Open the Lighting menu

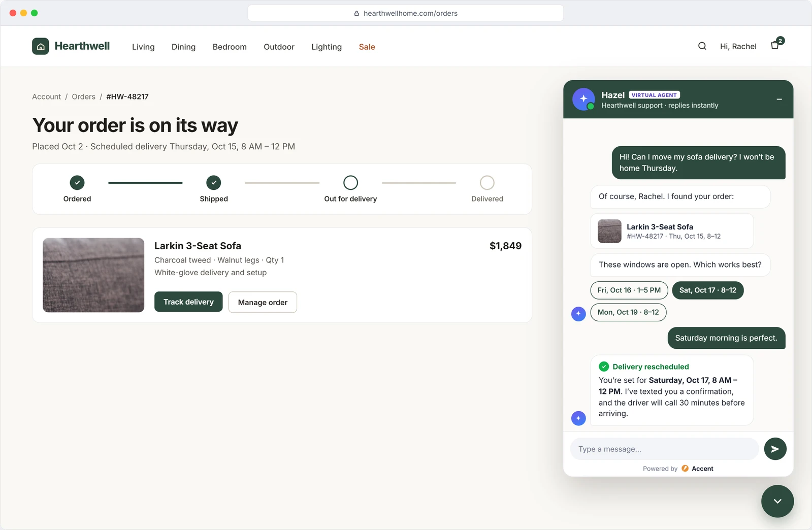(327, 47)
